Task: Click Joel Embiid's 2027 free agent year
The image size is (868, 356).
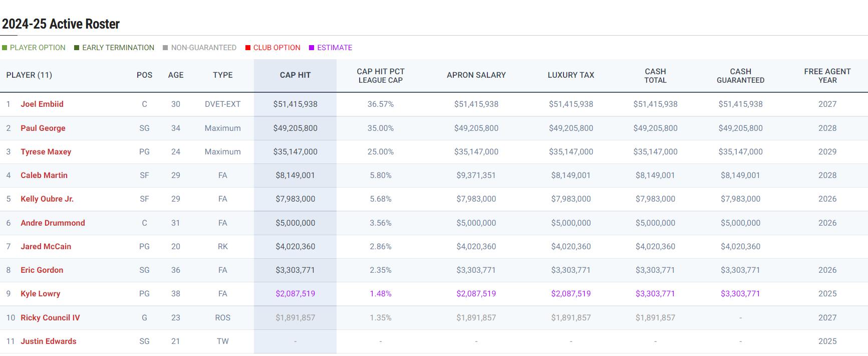Action: point(827,104)
